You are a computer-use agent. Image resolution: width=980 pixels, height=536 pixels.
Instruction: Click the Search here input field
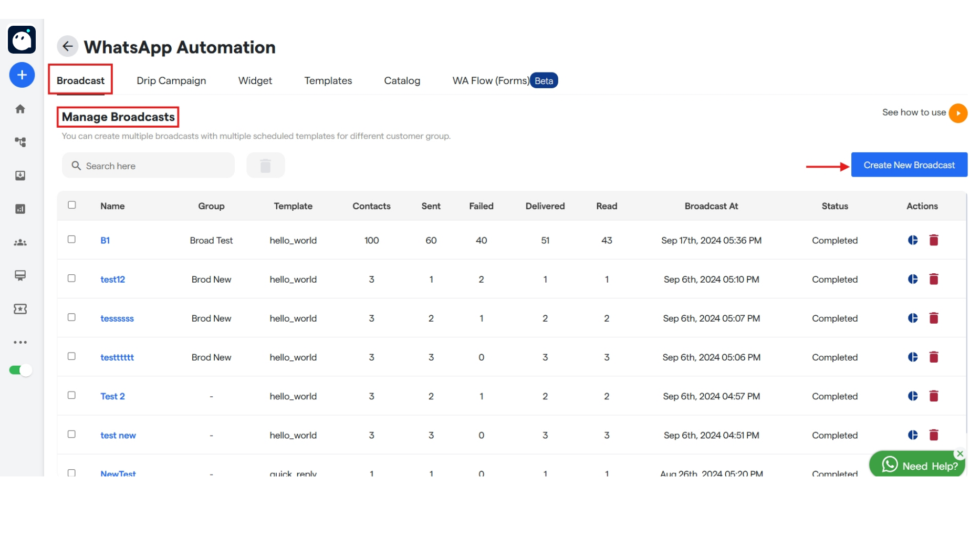tap(148, 166)
